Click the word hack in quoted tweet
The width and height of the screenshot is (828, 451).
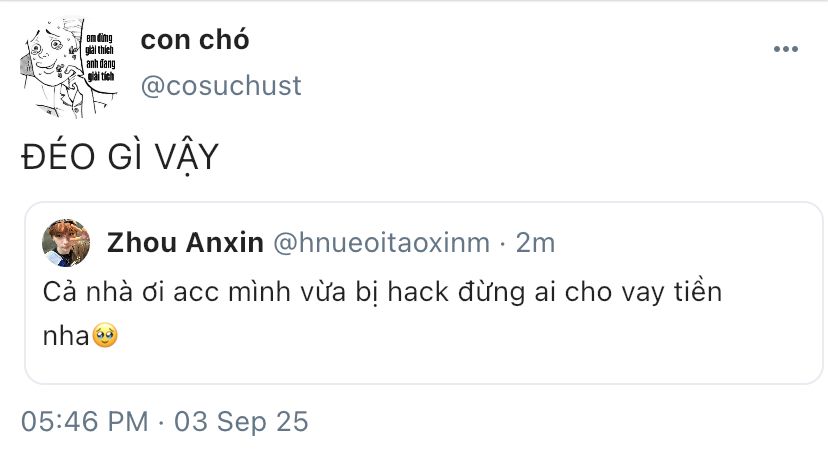coord(418,292)
